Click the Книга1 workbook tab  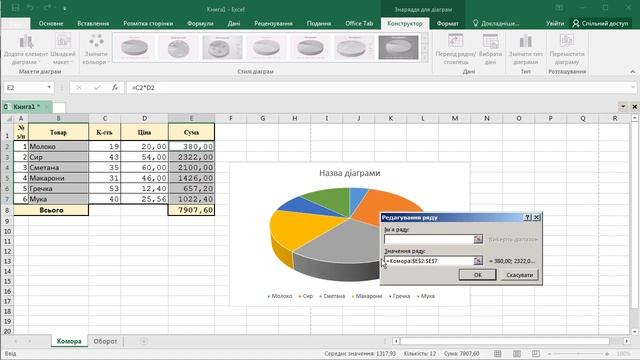tap(27, 107)
